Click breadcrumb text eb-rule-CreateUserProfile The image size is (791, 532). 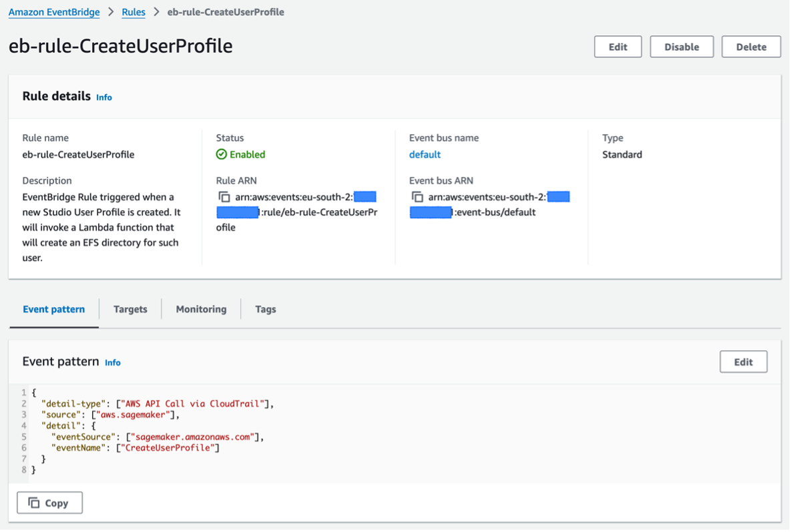[x=226, y=12]
